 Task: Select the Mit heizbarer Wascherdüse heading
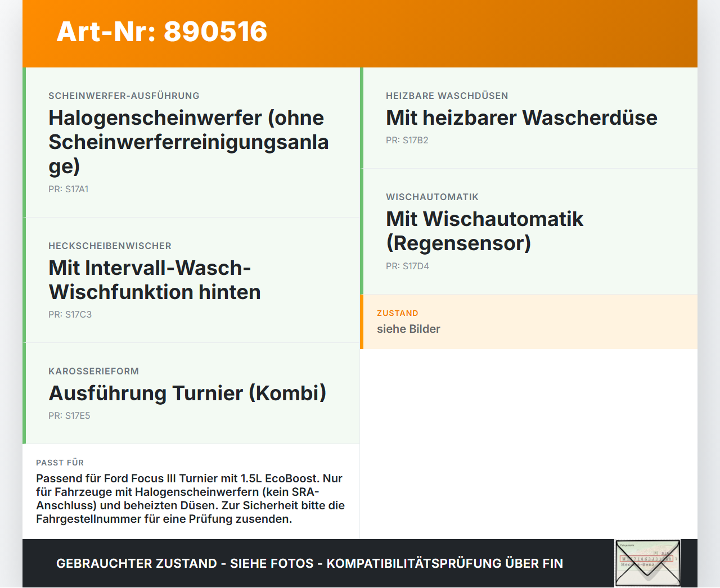point(521,118)
